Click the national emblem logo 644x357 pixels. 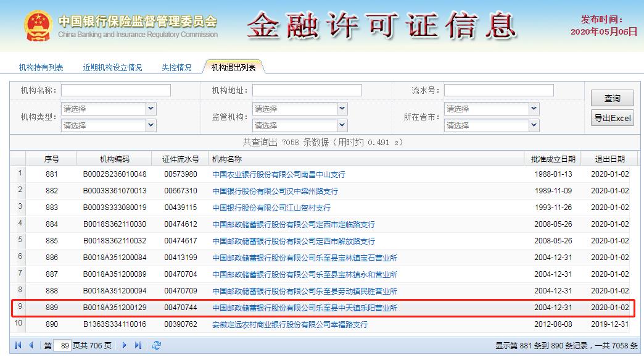tap(38, 26)
